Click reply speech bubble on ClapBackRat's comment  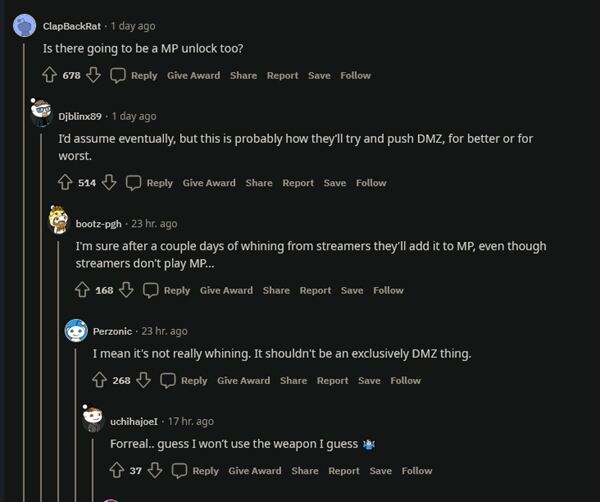pyautogui.click(x=118, y=75)
